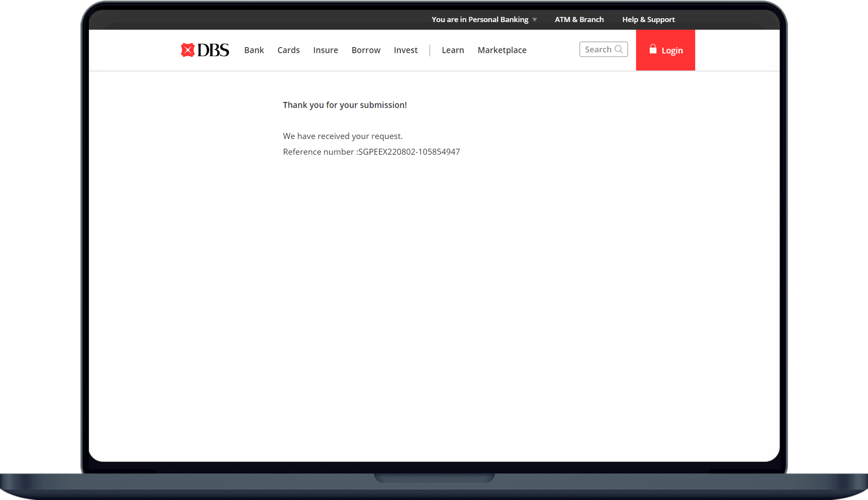Click the DBS wordmark to go home
This screenshot has width=868, height=500.
point(213,50)
